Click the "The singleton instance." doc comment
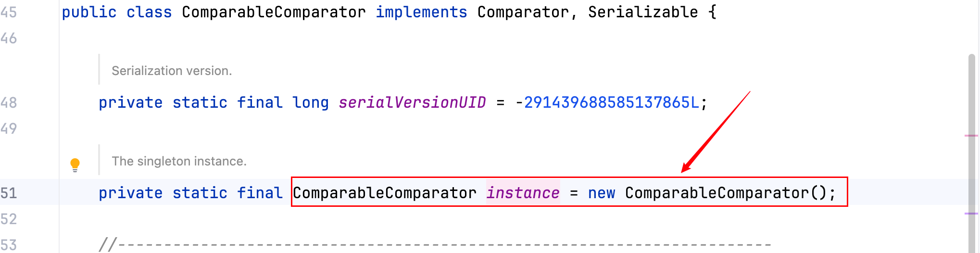 [179, 161]
